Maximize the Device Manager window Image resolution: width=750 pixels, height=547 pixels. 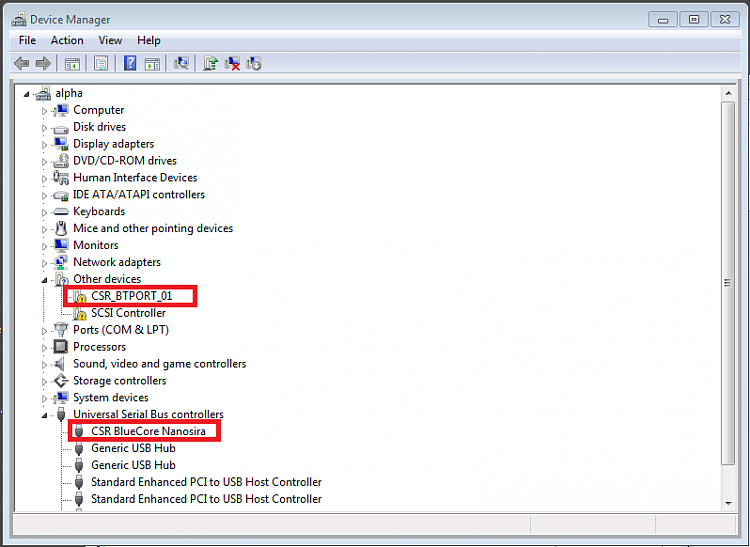694,20
